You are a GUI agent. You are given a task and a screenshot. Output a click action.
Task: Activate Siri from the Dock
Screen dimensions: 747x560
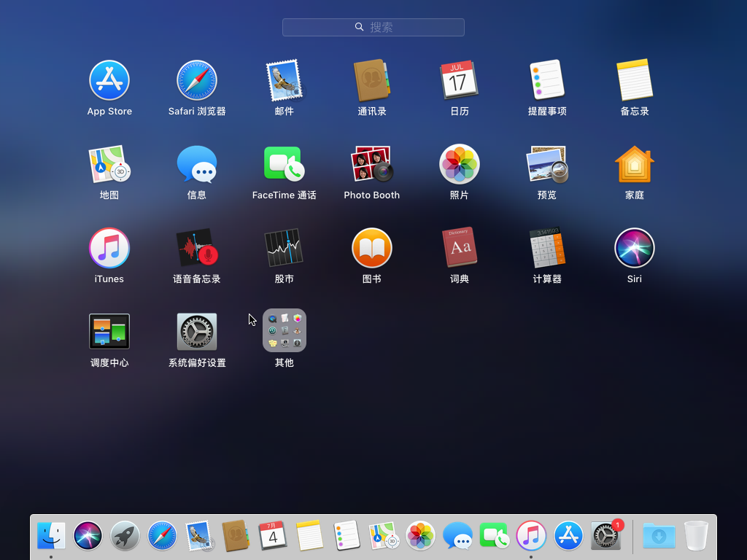[88, 536]
